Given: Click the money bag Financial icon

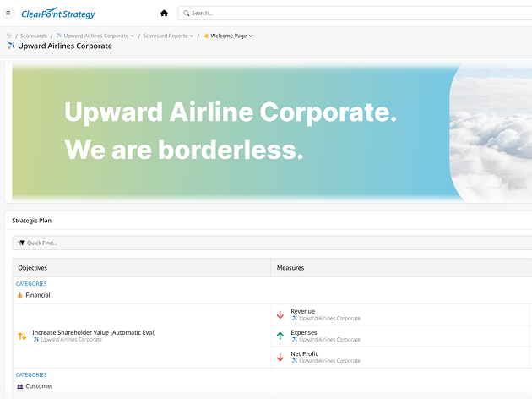Looking at the screenshot, I should tap(20, 295).
